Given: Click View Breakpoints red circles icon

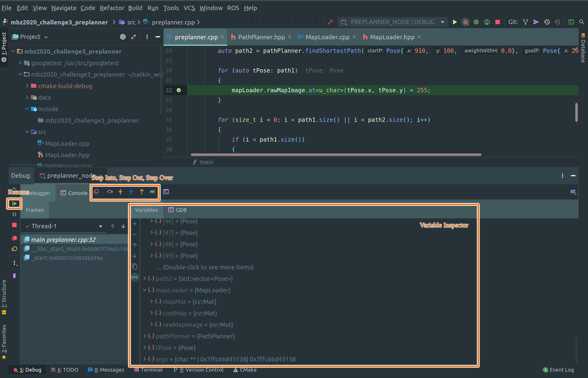Looking at the screenshot, I should (x=14, y=238).
